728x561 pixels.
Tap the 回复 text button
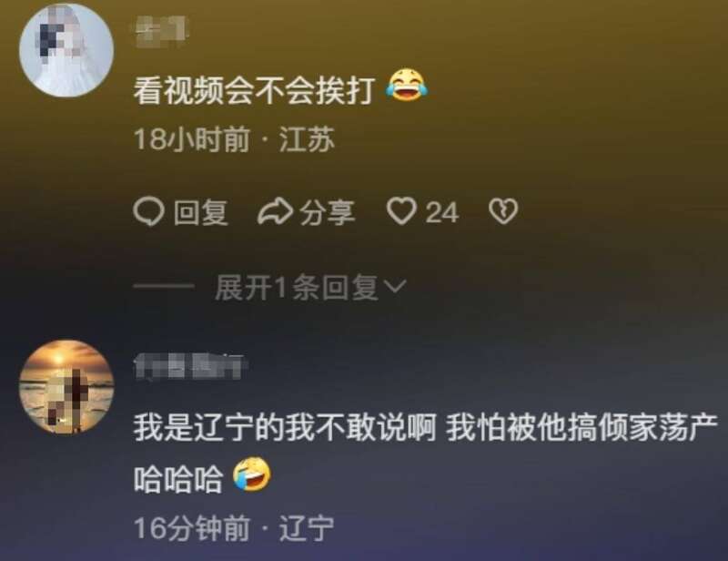[x=200, y=213]
